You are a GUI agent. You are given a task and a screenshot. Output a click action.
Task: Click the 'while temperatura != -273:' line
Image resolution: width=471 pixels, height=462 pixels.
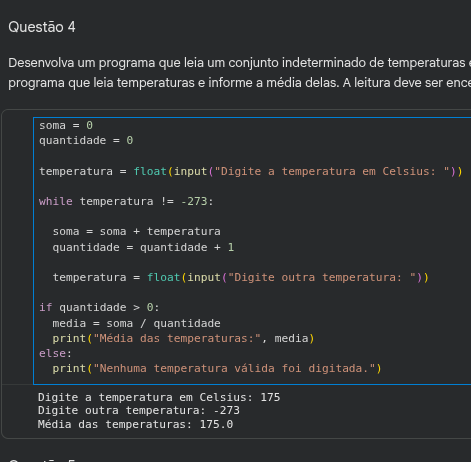point(126,201)
